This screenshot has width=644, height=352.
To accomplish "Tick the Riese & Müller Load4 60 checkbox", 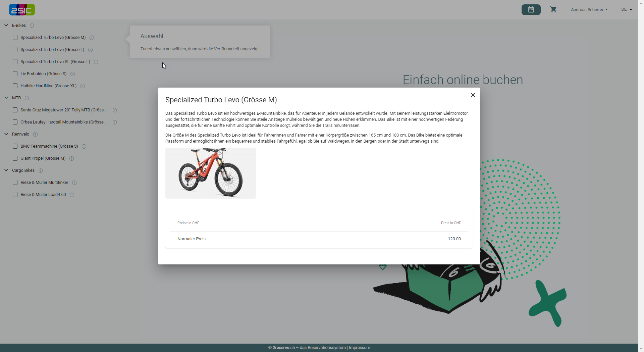I will [15, 195].
